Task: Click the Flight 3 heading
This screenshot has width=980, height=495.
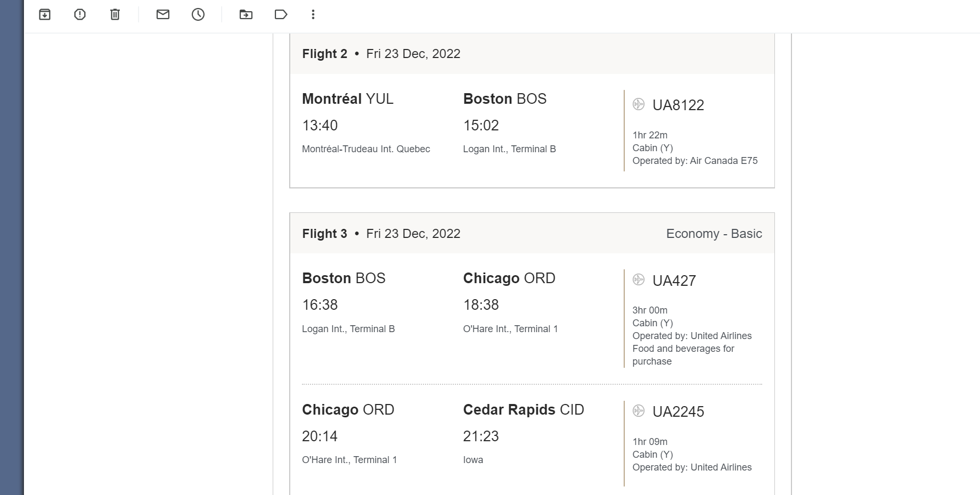Action: (324, 234)
